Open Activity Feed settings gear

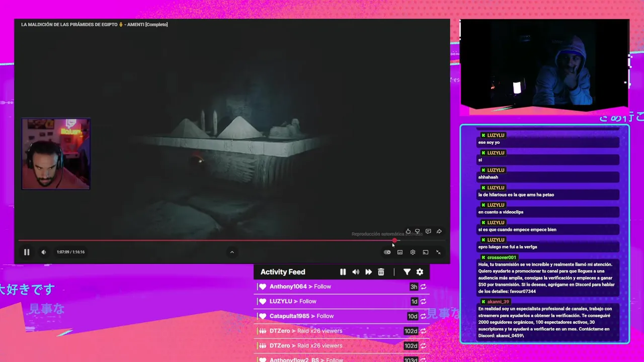pyautogui.click(x=420, y=272)
